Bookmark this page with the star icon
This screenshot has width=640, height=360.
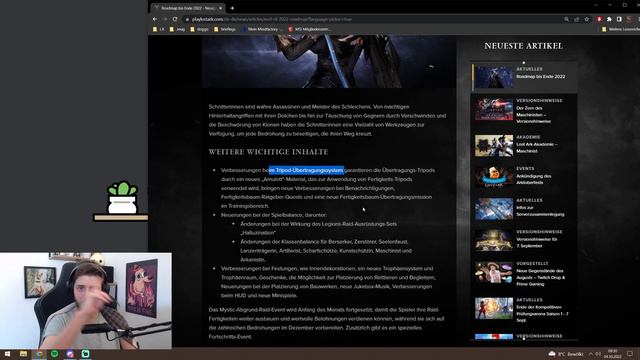click(587, 19)
